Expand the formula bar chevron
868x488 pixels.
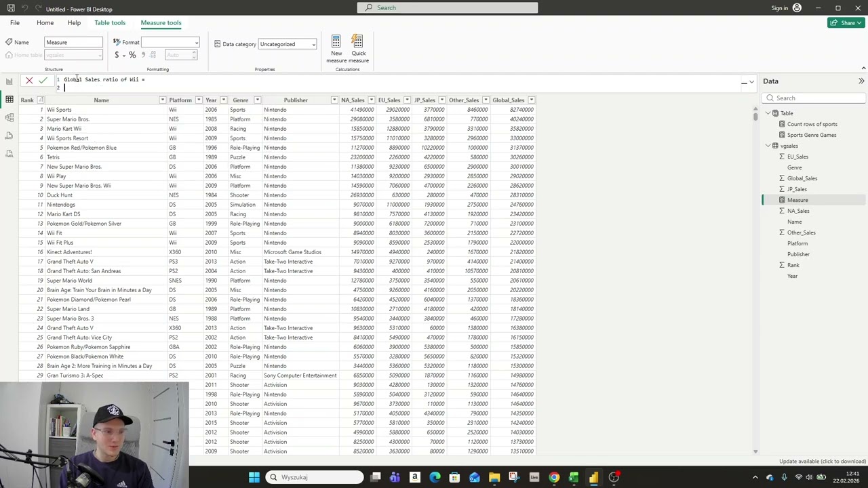tap(751, 82)
